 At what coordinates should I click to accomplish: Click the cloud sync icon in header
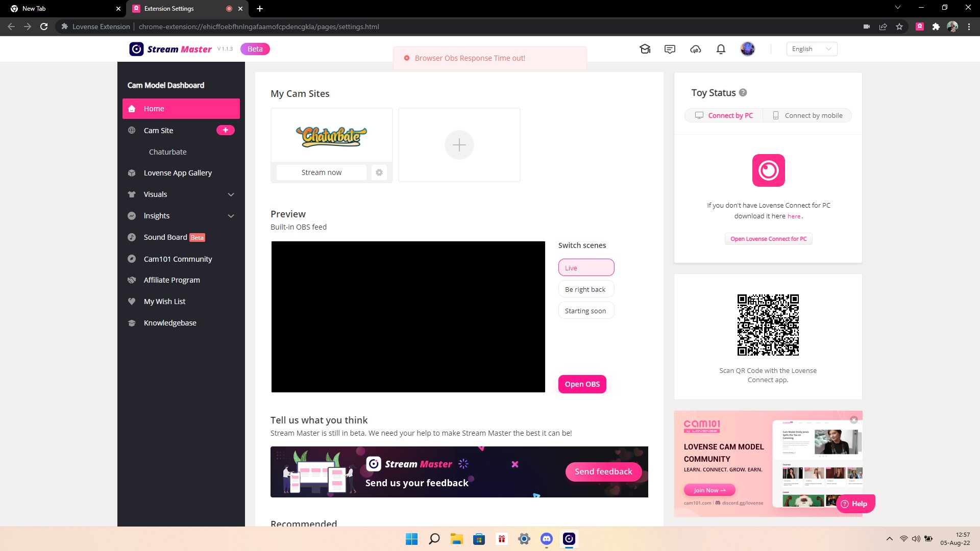tap(695, 49)
